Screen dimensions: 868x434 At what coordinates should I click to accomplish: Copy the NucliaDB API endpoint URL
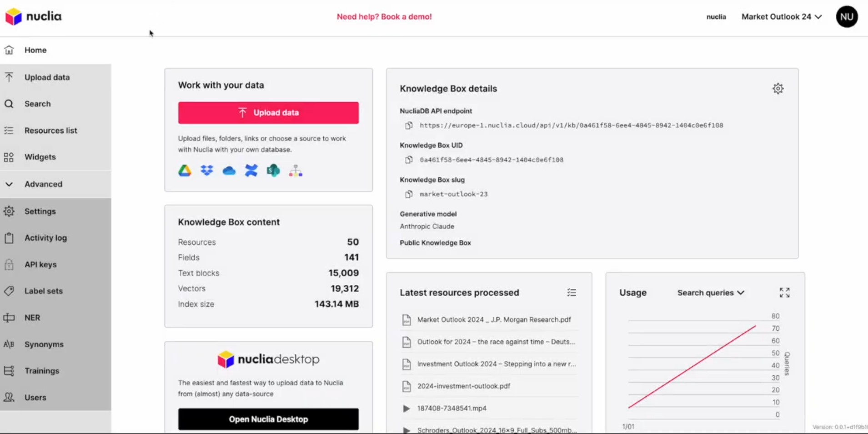tap(409, 125)
